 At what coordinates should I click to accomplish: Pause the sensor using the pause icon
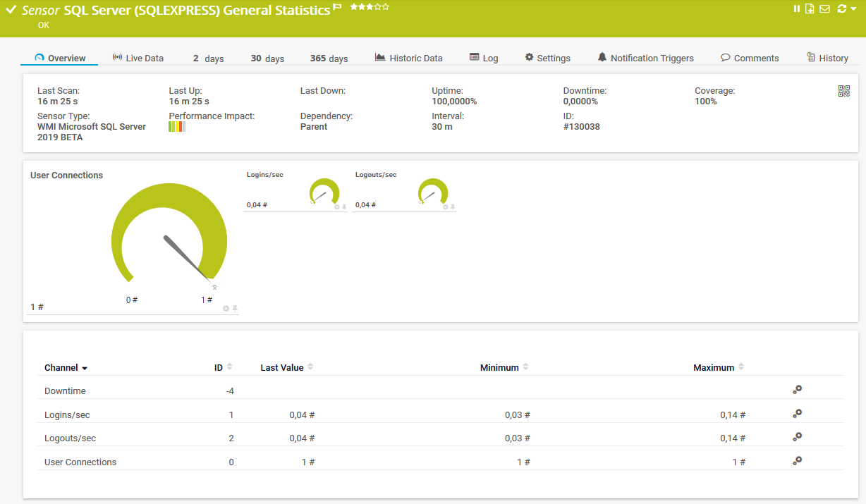point(797,9)
